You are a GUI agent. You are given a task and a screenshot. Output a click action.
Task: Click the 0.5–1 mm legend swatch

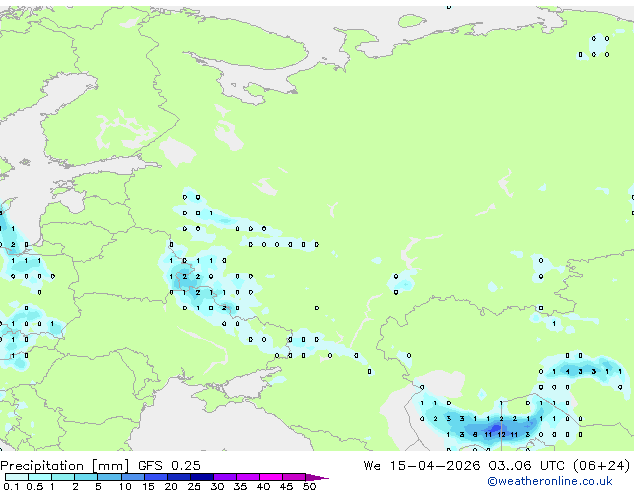[x=40, y=477]
